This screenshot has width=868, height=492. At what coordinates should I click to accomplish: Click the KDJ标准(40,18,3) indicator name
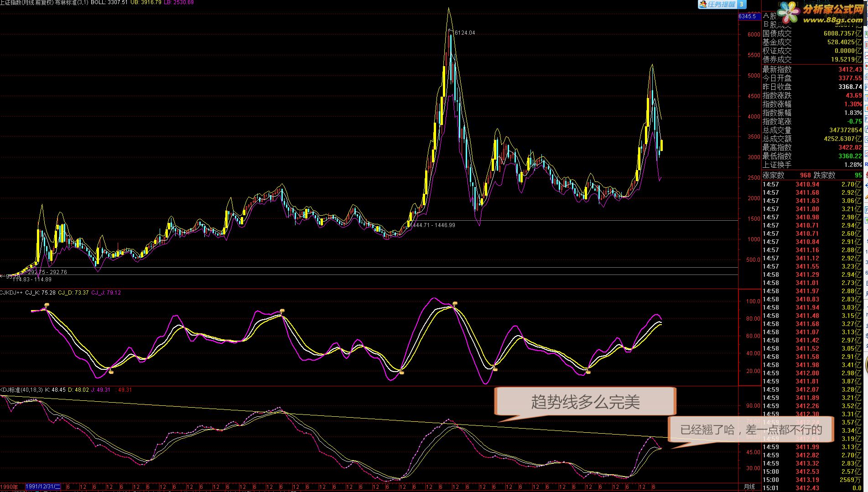pyautogui.click(x=21, y=390)
